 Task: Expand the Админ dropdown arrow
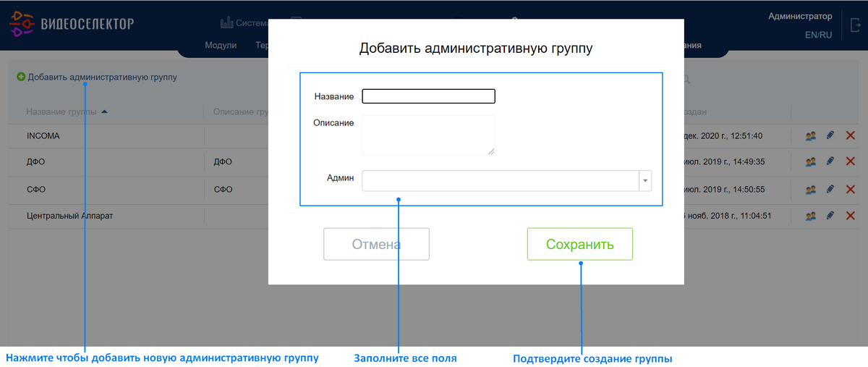pos(645,181)
